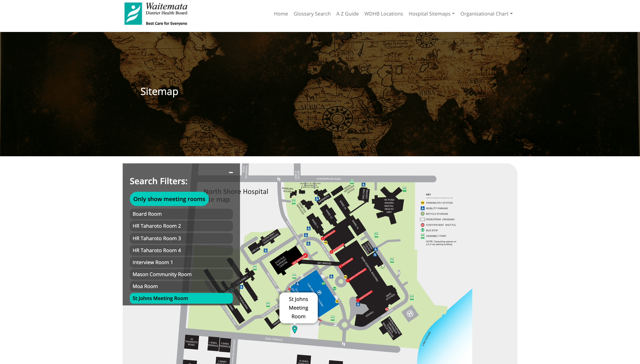Image resolution: width=640 pixels, height=364 pixels.
Task: Click the WARD 14 label
Action: (x=355, y=224)
